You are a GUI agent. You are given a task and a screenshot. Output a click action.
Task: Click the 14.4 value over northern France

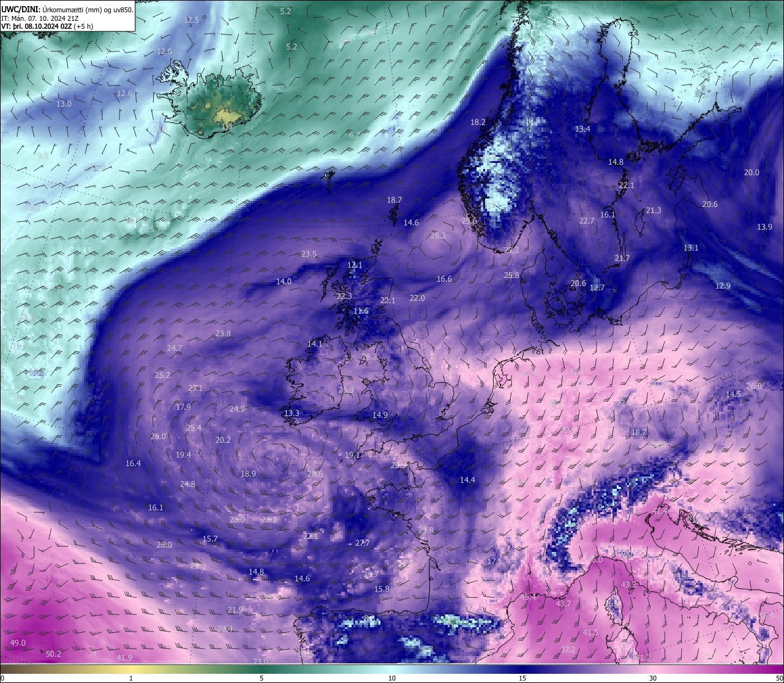[467, 480]
